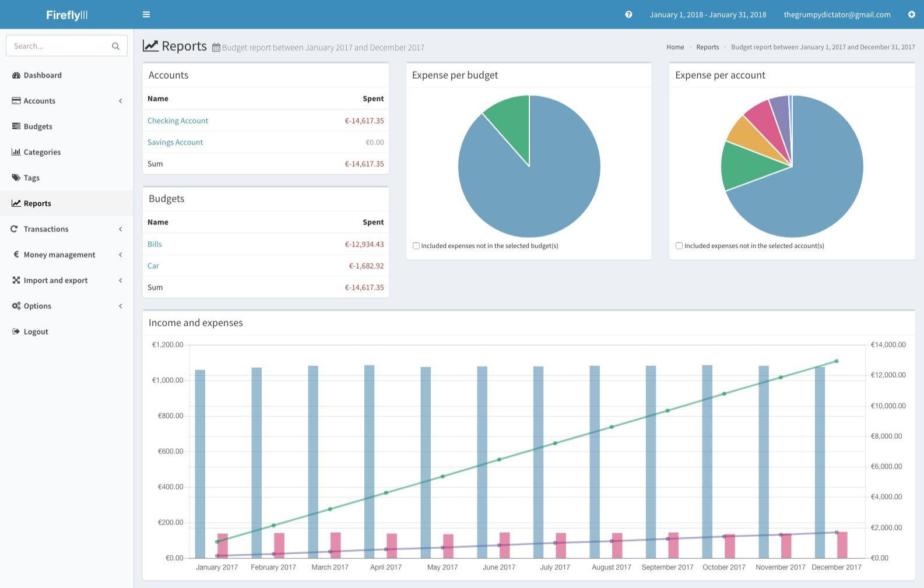
Task: Expand the Accounts sidebar submenu
Action: [120, 101]
